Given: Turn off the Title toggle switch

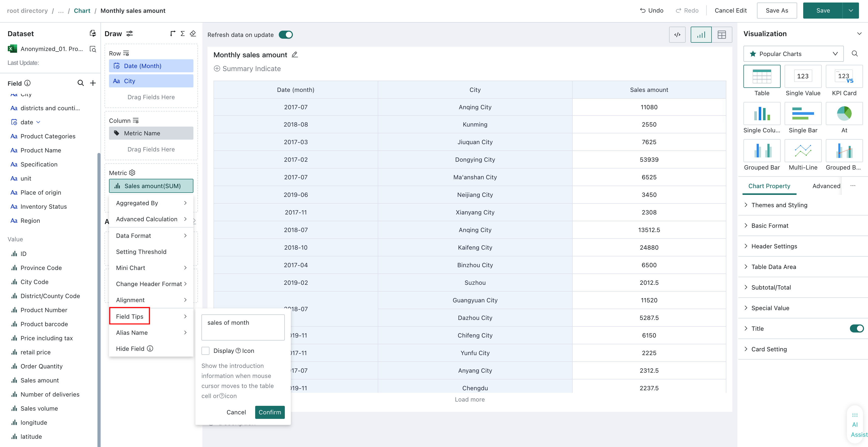Looking at the screenshot, I should point(856,328).
